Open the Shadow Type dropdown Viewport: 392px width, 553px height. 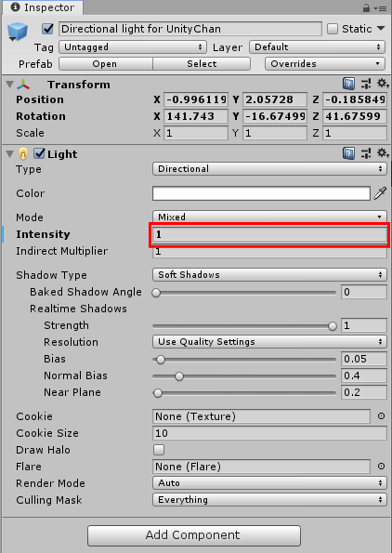pos(269,275)
